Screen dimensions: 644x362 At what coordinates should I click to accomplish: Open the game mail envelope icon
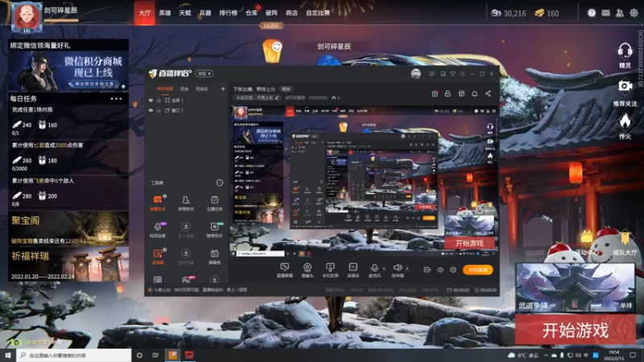[605, 13]
